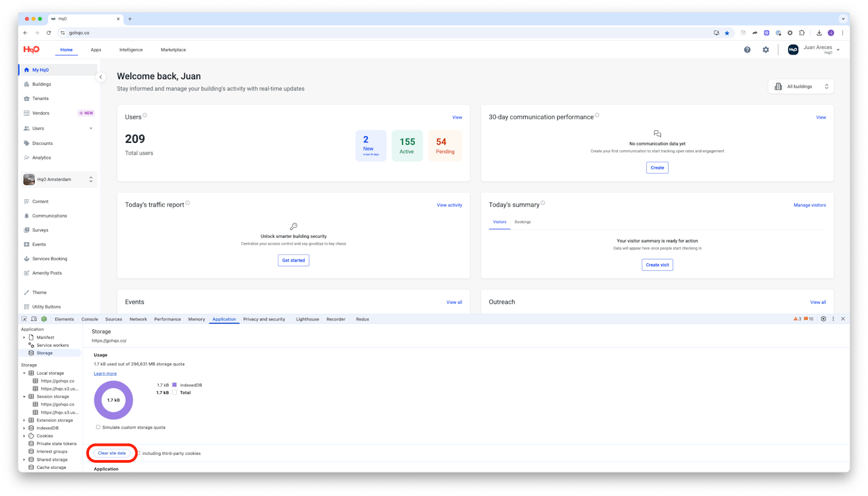The height and width of the screenshot is (496, 868).
Task: Enable Simulate custom storage quota checkbox
Action: (x=98, y=427)
